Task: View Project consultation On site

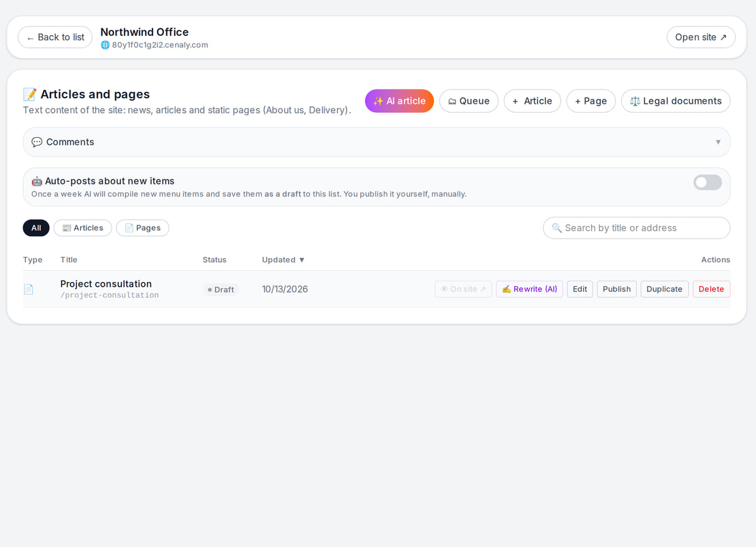Action: tap(463, 289)
